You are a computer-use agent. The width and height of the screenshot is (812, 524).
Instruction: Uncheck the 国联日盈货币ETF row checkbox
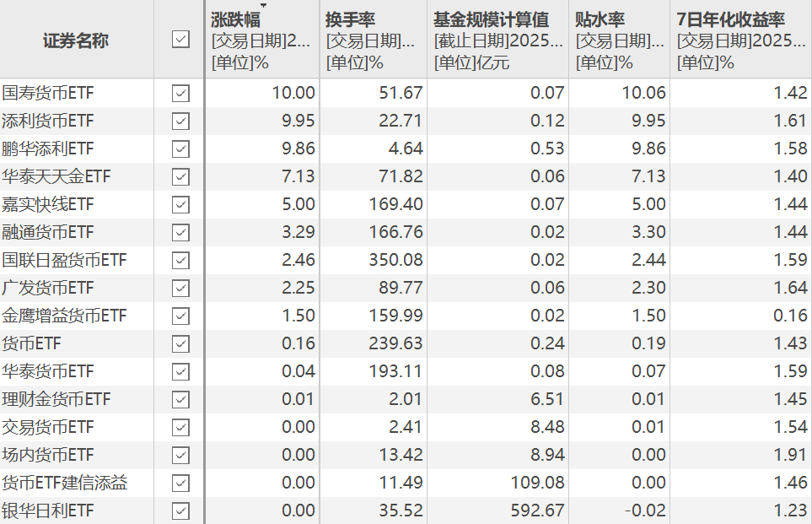pyautogui.click(x=180, y=260)
